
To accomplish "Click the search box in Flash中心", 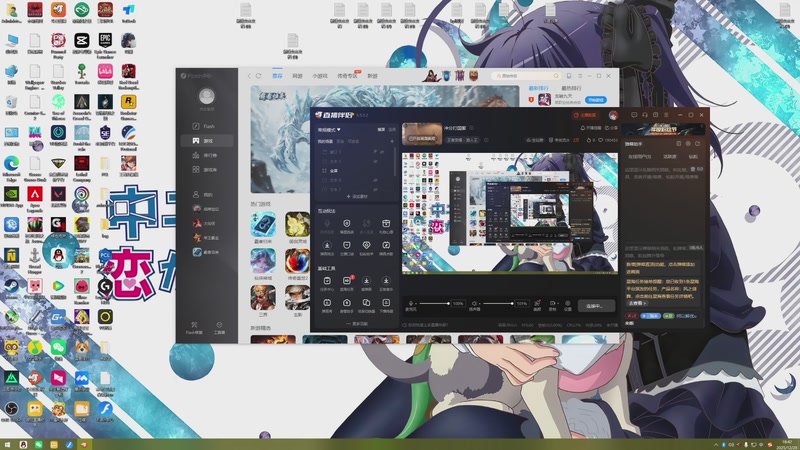I will pos(526,76).
